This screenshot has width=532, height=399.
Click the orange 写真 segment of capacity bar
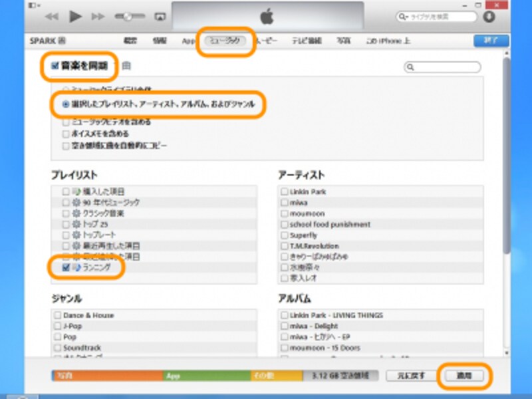coord(108,376)
